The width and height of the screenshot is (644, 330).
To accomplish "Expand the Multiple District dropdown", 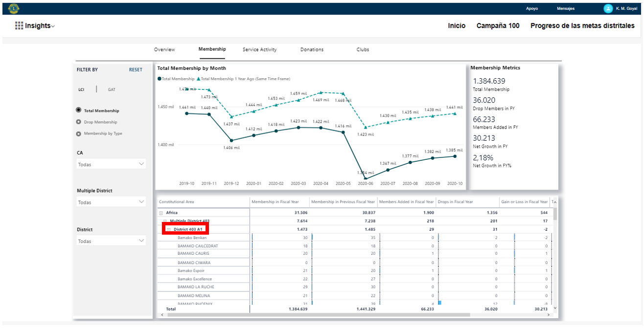I will tap(112, 202).
